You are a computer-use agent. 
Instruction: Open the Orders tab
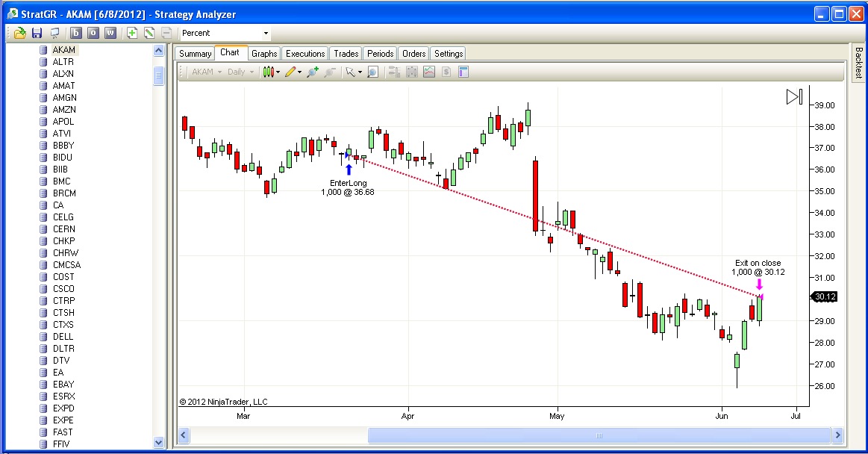(414, 54)
